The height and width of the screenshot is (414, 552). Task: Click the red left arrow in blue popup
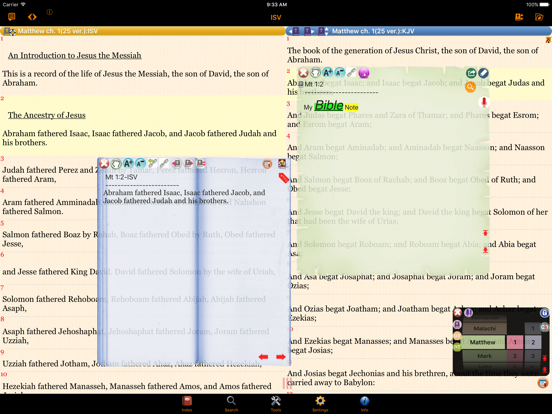(x=263, y=357)
